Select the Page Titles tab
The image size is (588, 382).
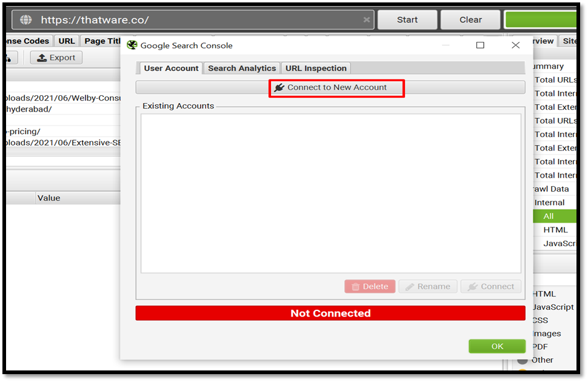[101, 41]
